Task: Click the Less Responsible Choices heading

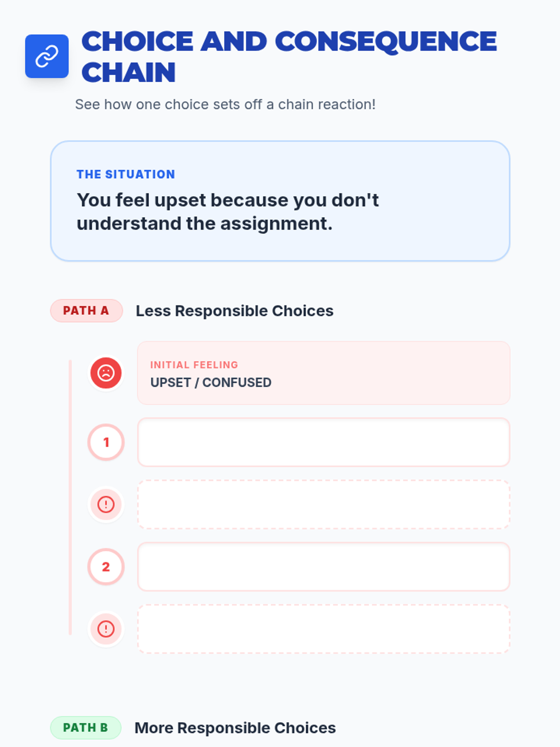Action: pos(234,311)
